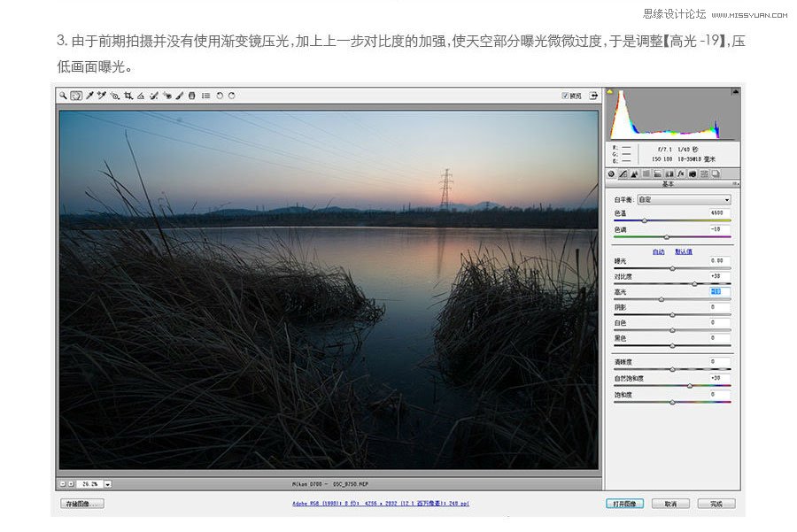Click the Save Image (存储图像) button
The height and width of the screenshot is (532, 797).
(82, 504)
